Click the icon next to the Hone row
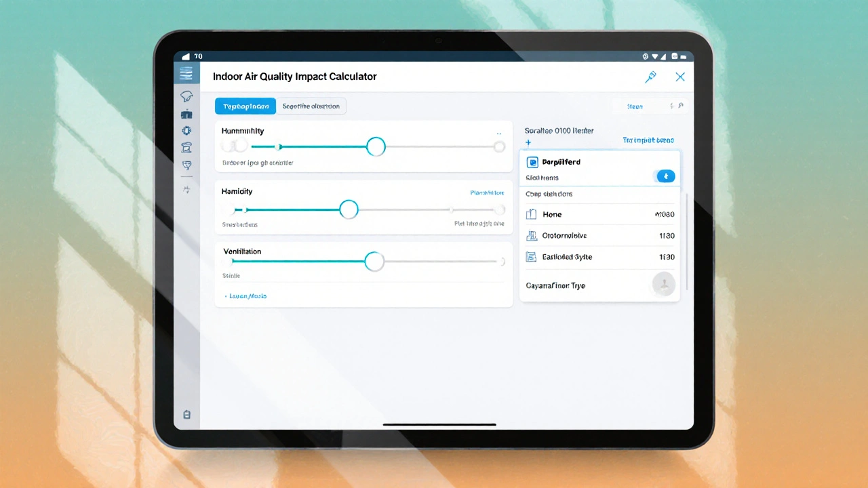The height and width of the screenshot is (488, 868). tap(531, 215)
